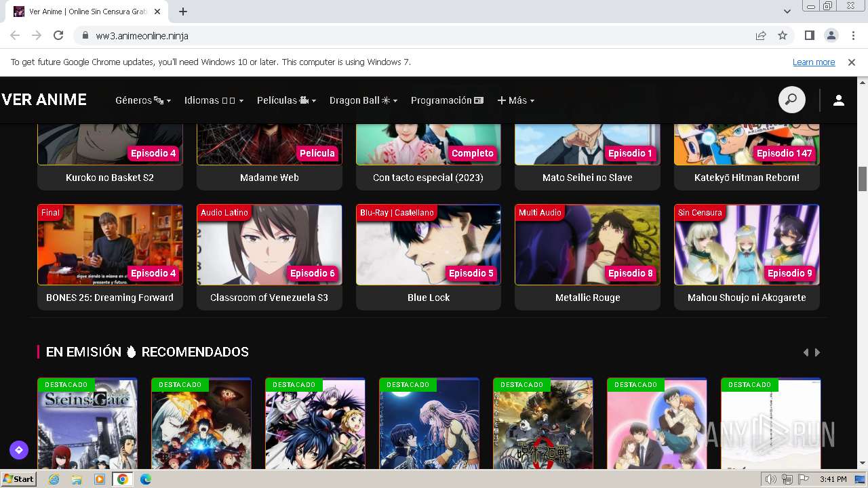This screenshot has width=868, height=488.
Task: Dismiss the Chrome update notice
Action: (x=852, y=62)
